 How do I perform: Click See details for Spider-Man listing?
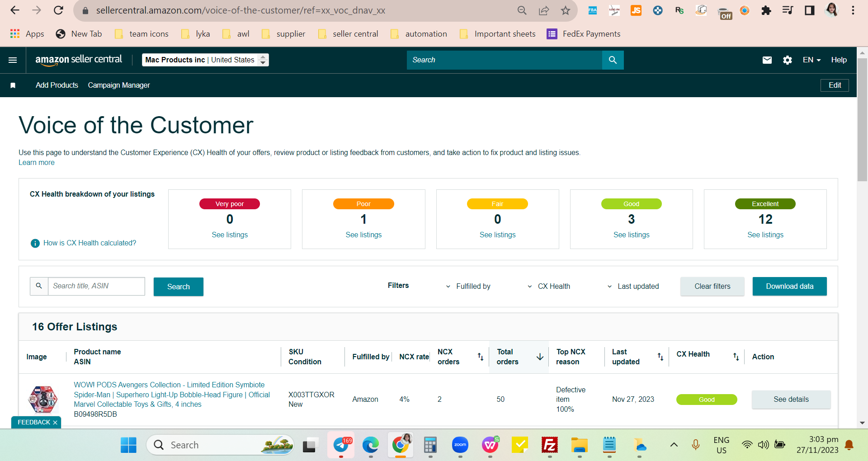[791, 400]
